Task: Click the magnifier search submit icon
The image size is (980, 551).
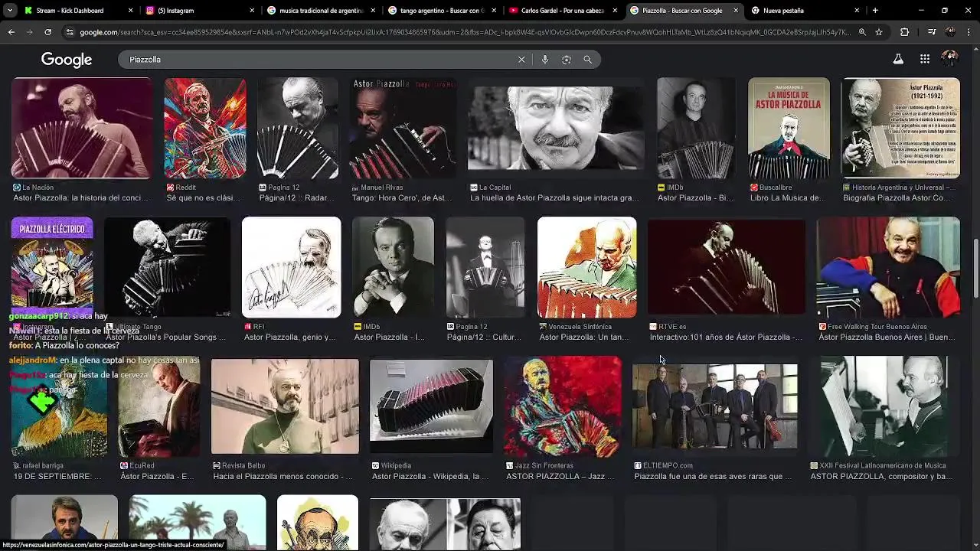Action: click(x=587, y=60)
